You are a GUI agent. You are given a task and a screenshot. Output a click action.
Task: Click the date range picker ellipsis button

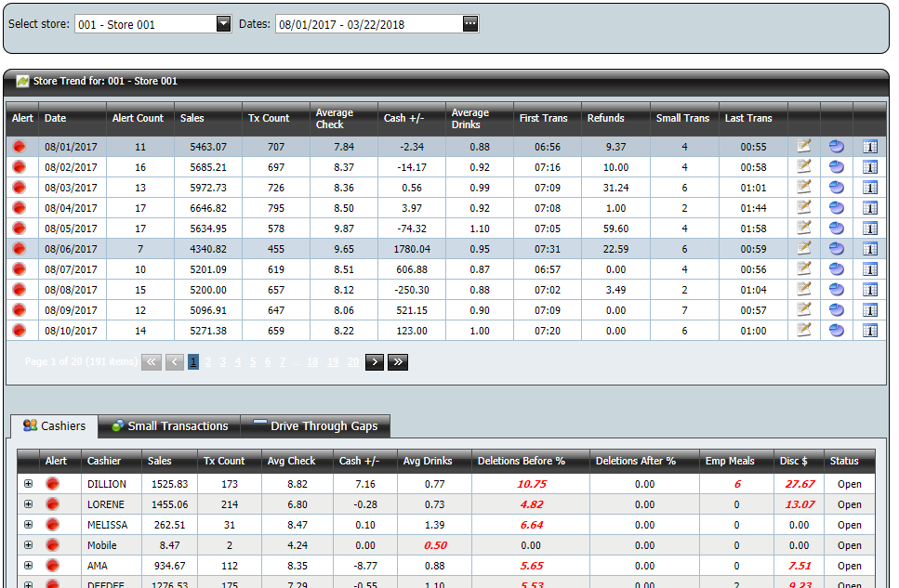[x=470, y=24]
